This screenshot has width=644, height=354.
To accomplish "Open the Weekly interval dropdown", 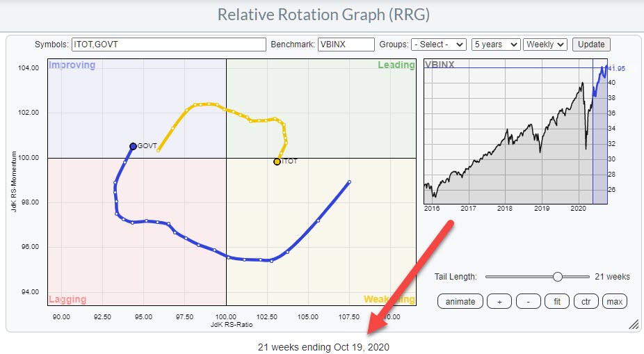I will 545,45.
